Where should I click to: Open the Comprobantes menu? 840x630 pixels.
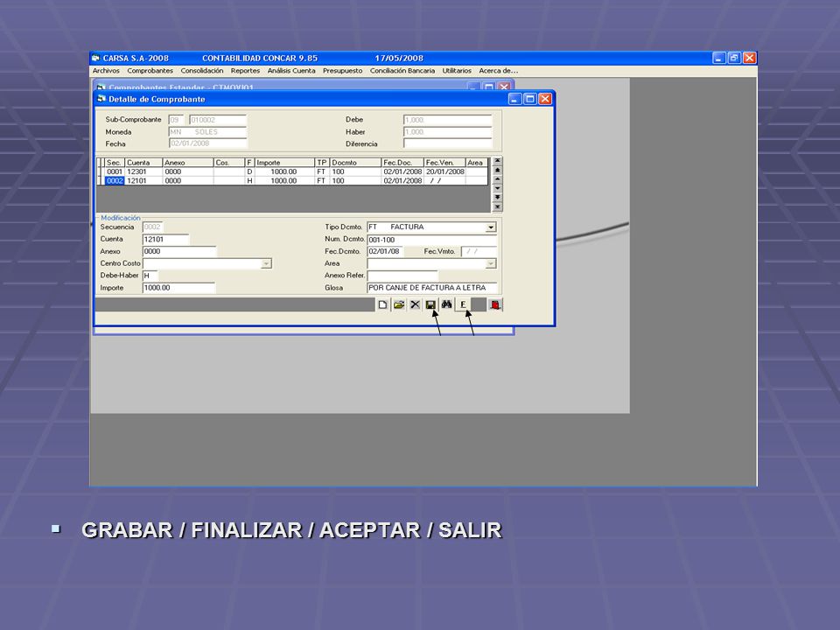(x=150, y=71)
